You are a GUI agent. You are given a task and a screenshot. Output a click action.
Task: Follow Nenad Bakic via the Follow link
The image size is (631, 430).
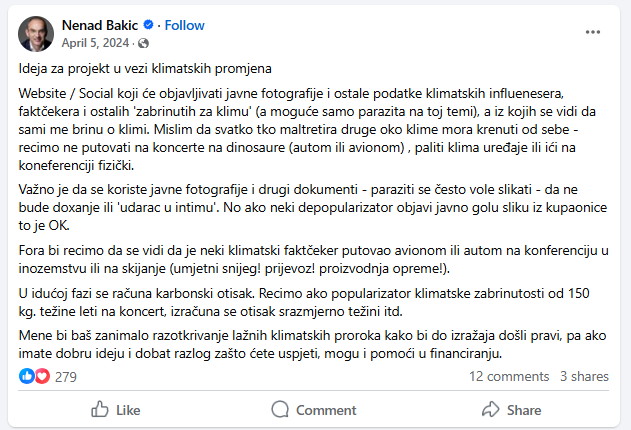pyautogui.click(x=184, y=25)
